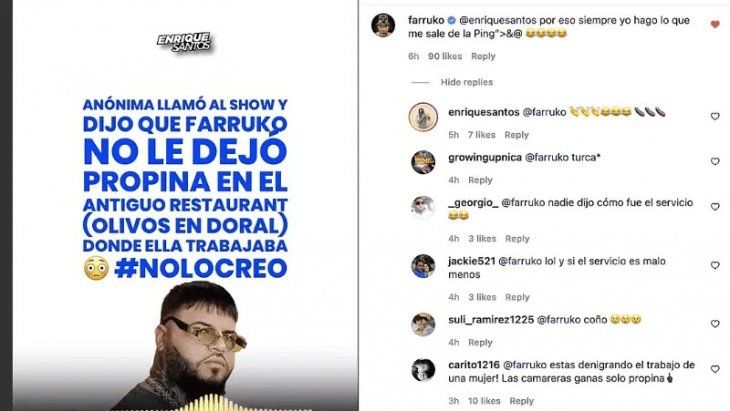Open the @enriquesantos mention in farruko's comment
Viewport: 730px width, 411px height.
click(498, 20)
